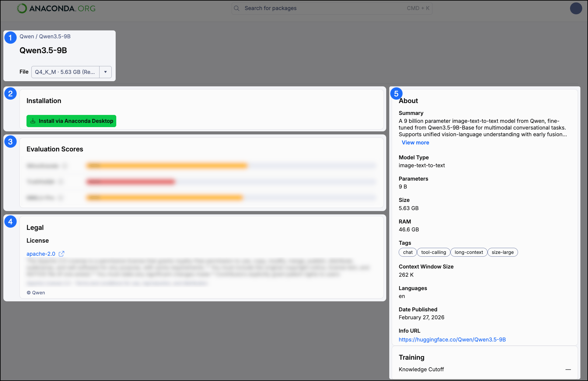
Task: Select the Q4_K_M 5.63 GB file box
Action: [65, 72]
